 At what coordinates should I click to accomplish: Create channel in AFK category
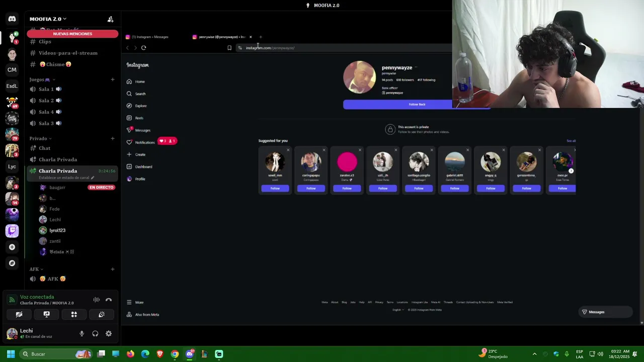click(113, 269)
